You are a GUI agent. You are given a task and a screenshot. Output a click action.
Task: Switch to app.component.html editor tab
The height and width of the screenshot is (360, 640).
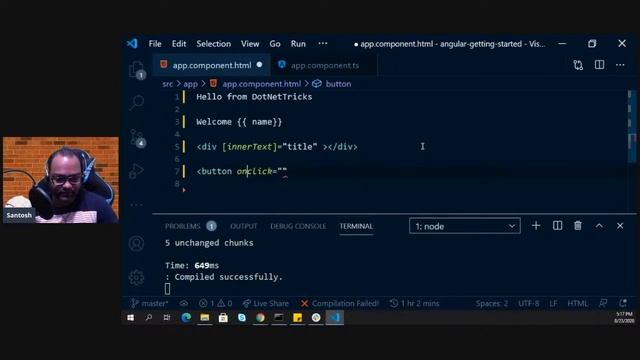[x=211, y=65]
